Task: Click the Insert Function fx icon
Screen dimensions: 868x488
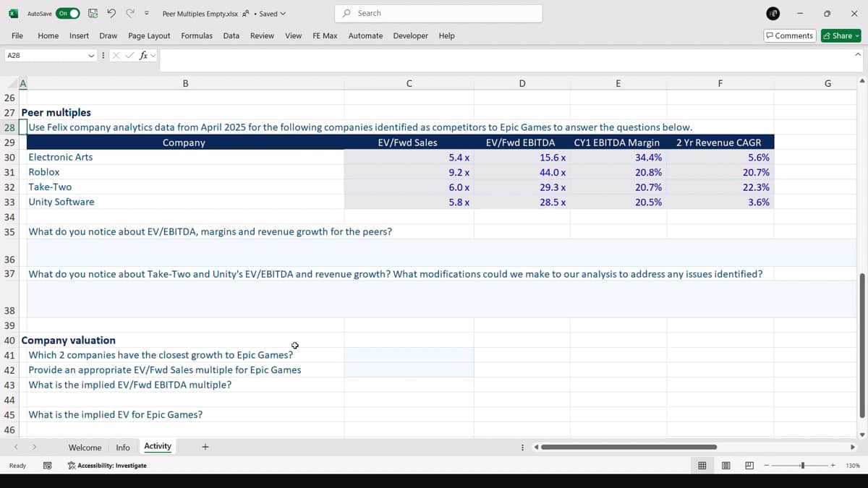Action: (x=144, y=55)
